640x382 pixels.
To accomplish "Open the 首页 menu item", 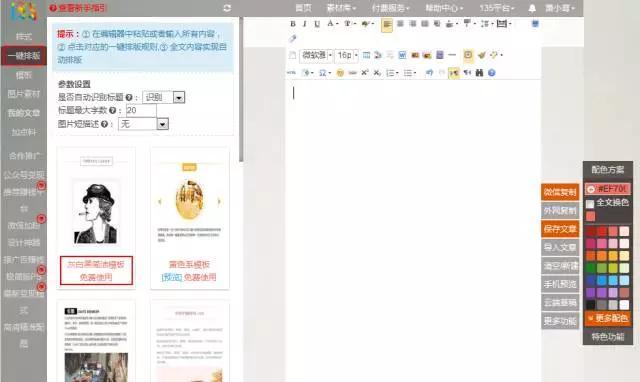I will (x=303, y=8).
